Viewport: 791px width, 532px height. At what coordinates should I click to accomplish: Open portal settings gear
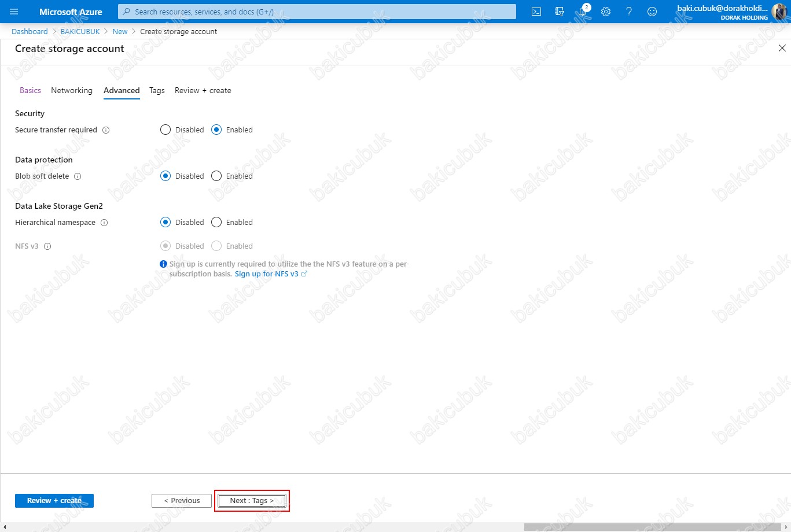click(x=606, y=12)
